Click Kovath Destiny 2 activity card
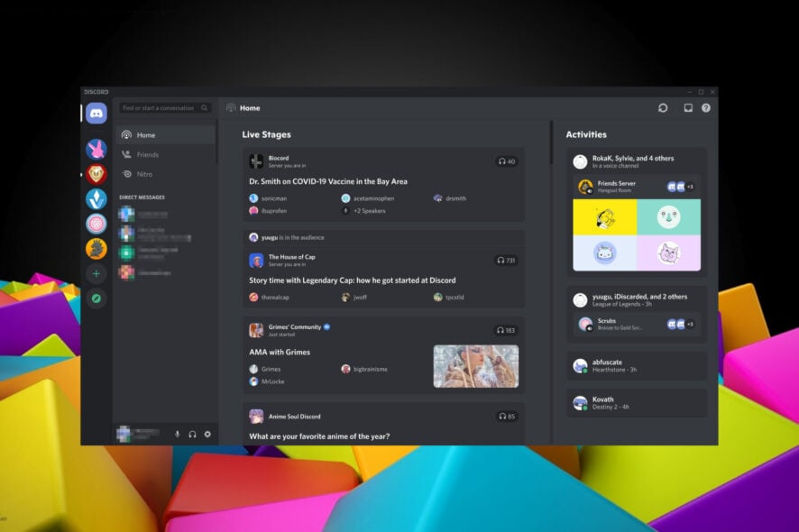The image size is (799, 532). coord(637,403)
